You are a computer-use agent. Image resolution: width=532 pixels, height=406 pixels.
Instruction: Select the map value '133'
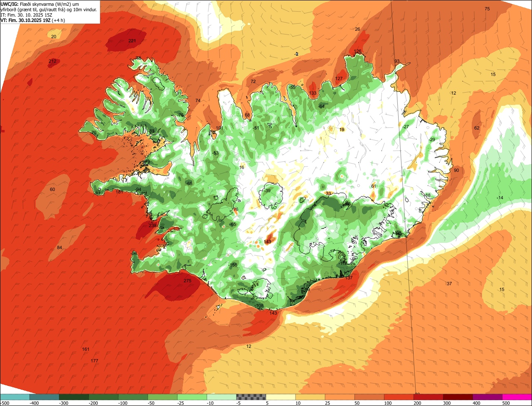point(313,93)
